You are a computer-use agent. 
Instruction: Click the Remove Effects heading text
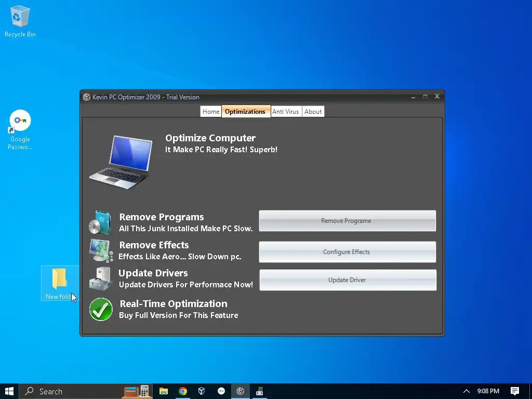coord(154,245)
